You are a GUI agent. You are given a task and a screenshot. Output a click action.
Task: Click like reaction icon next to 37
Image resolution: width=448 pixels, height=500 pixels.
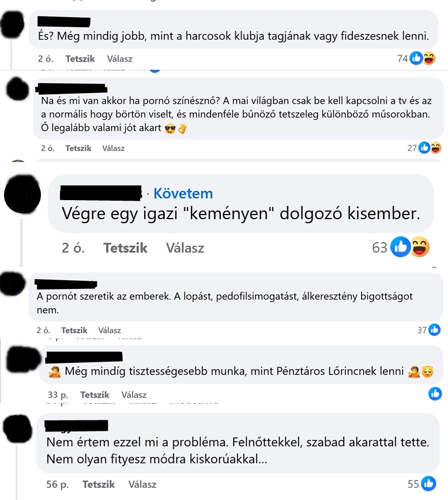[x=434, y=330]
